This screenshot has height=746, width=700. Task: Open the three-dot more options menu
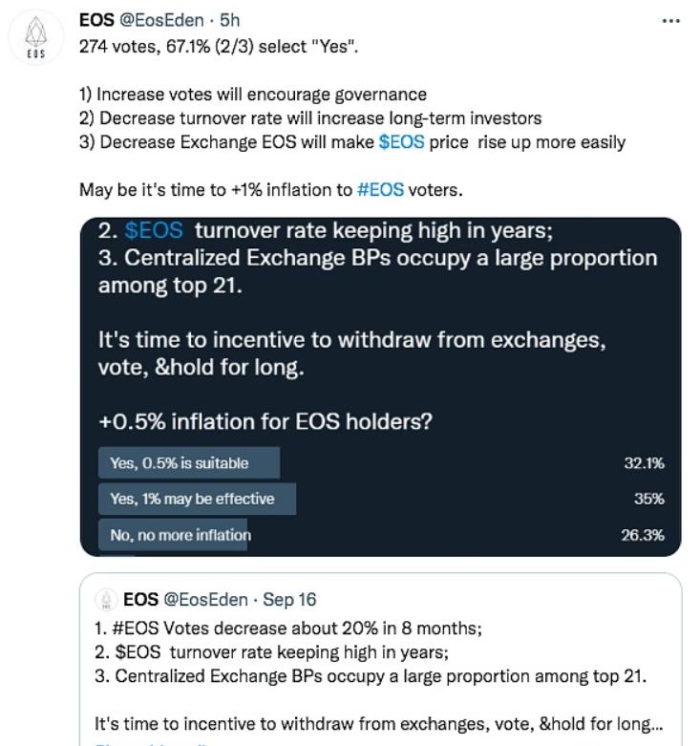(670, 20)
